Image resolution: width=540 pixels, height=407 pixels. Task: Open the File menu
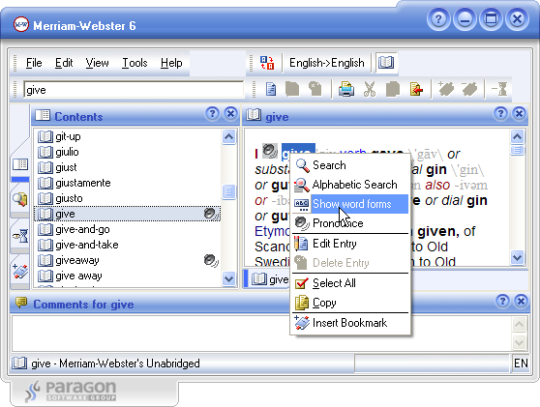34,63
